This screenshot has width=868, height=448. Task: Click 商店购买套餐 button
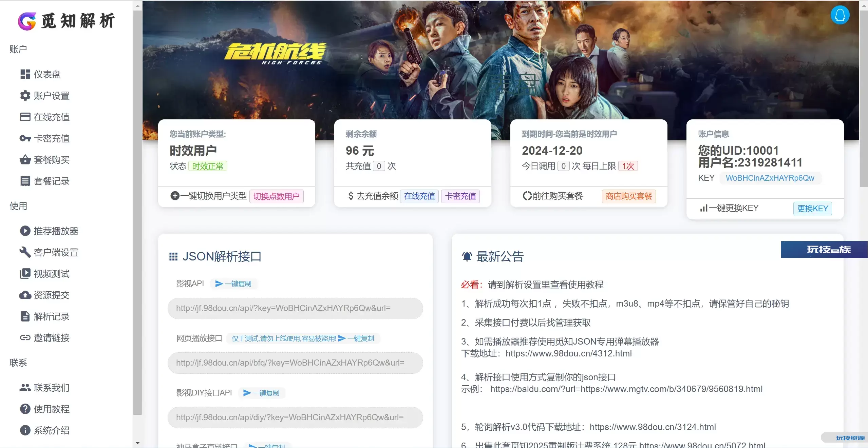point(629,196)
